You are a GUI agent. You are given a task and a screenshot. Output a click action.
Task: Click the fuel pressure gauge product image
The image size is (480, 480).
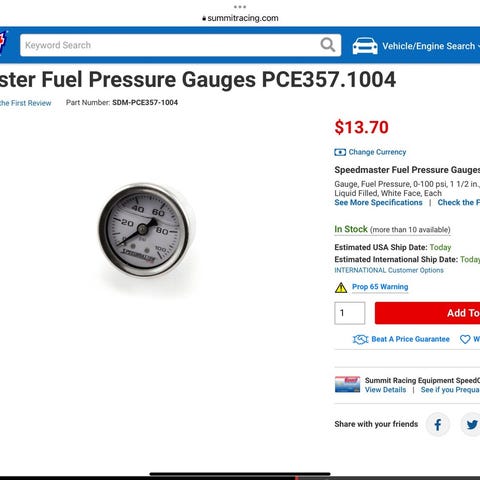click(x=145, y=229)
